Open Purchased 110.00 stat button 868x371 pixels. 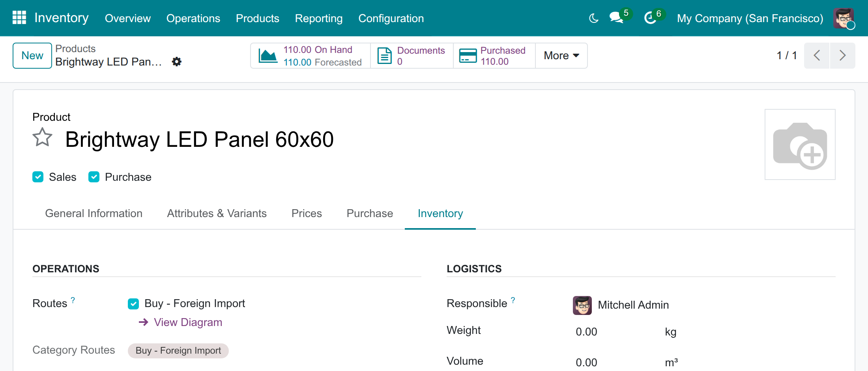tap(494, 56)
